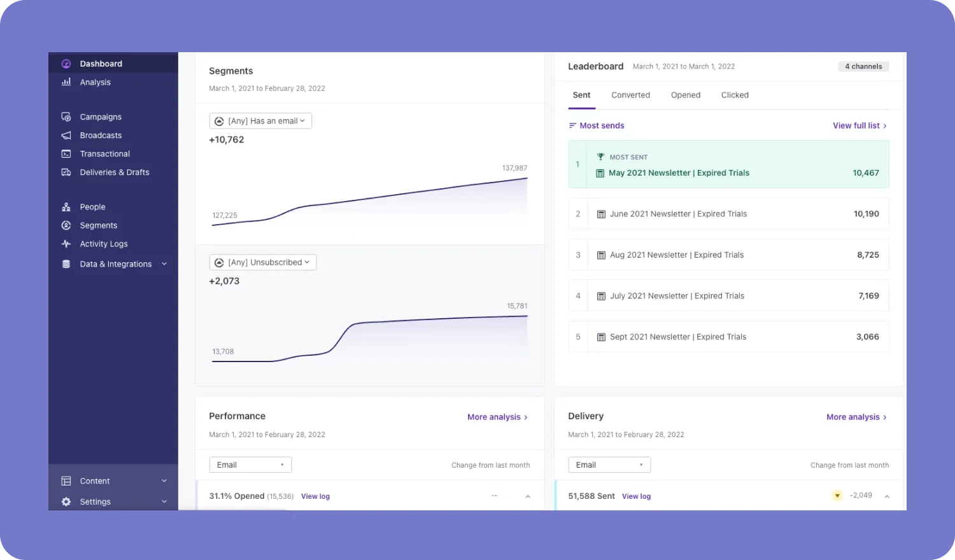Click the Analysis bar chart icon
The height and width of the screenshot is (560, 955).
tap(66, 82)
